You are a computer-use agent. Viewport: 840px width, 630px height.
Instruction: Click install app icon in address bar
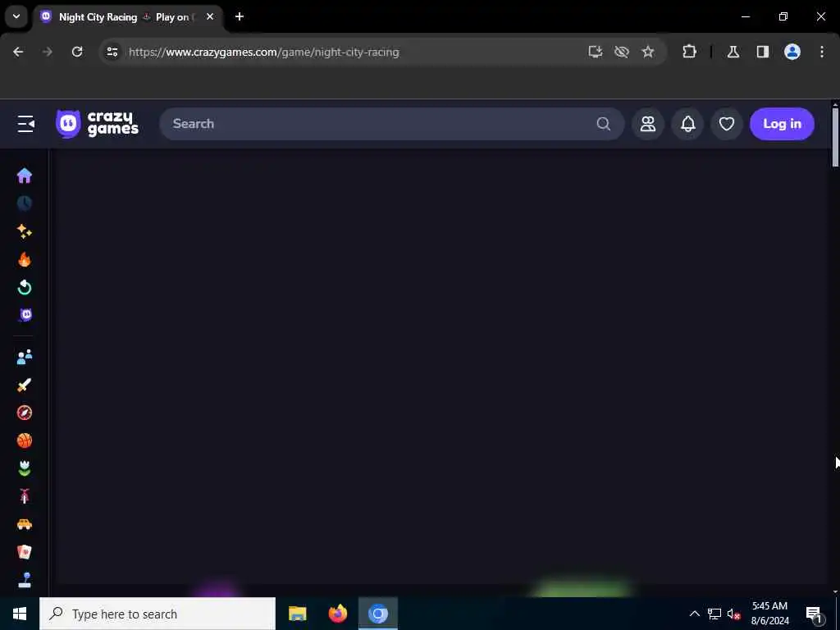pyautogui.click(x=596, y=52)
